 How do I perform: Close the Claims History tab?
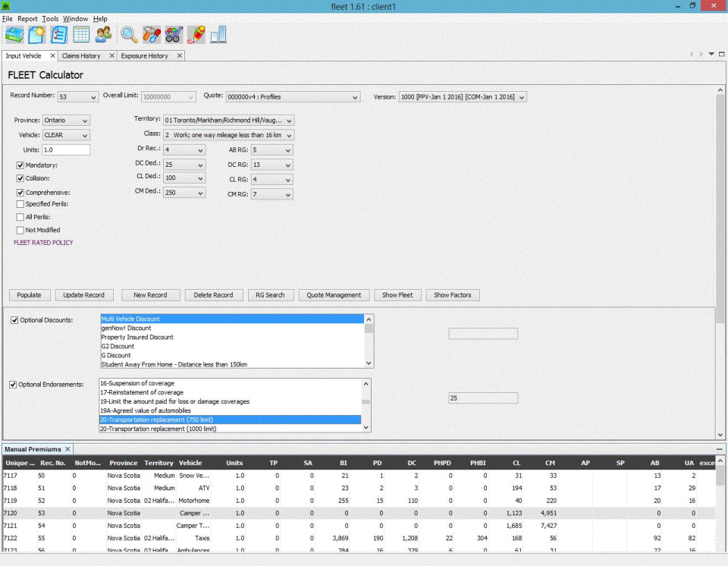112,55
